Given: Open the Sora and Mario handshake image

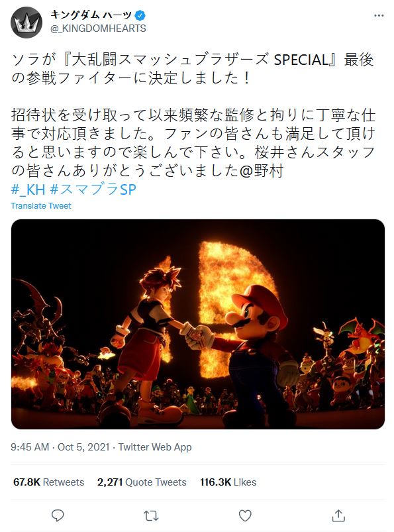Looking at the screenshot, I should coord(198,324).
